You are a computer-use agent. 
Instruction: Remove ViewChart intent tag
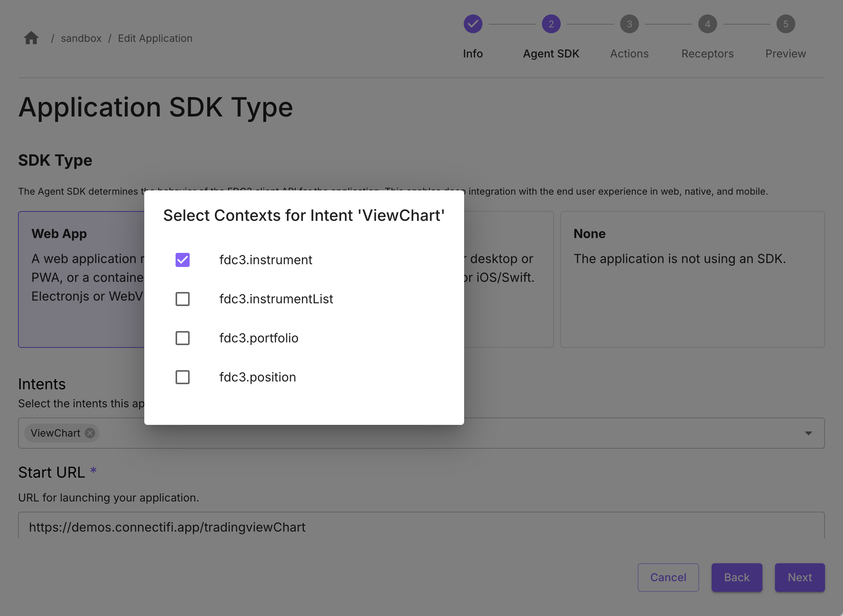(x=91, y=432)
